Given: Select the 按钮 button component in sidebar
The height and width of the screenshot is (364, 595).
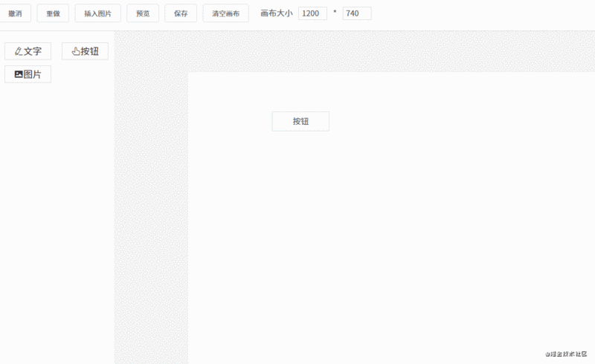Looking at the screenshot, I should [85, 51].
